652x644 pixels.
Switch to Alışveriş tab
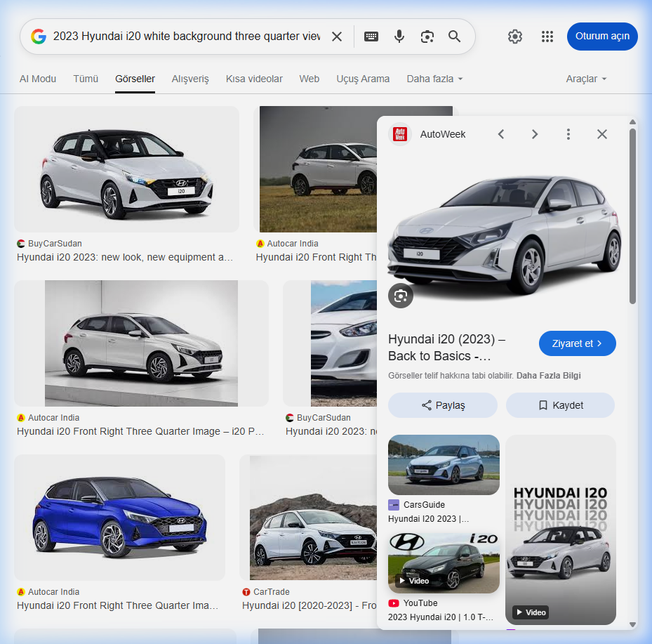(190, 79)
